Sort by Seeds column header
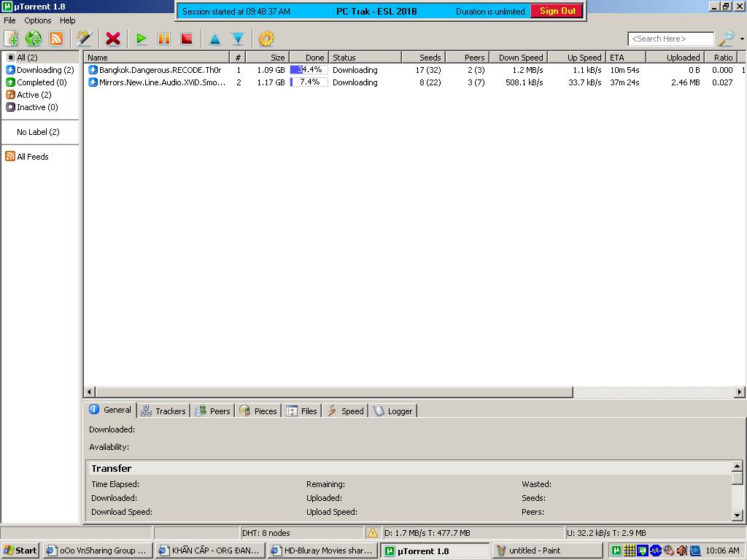The image size is (747, 560). [424, 58]
